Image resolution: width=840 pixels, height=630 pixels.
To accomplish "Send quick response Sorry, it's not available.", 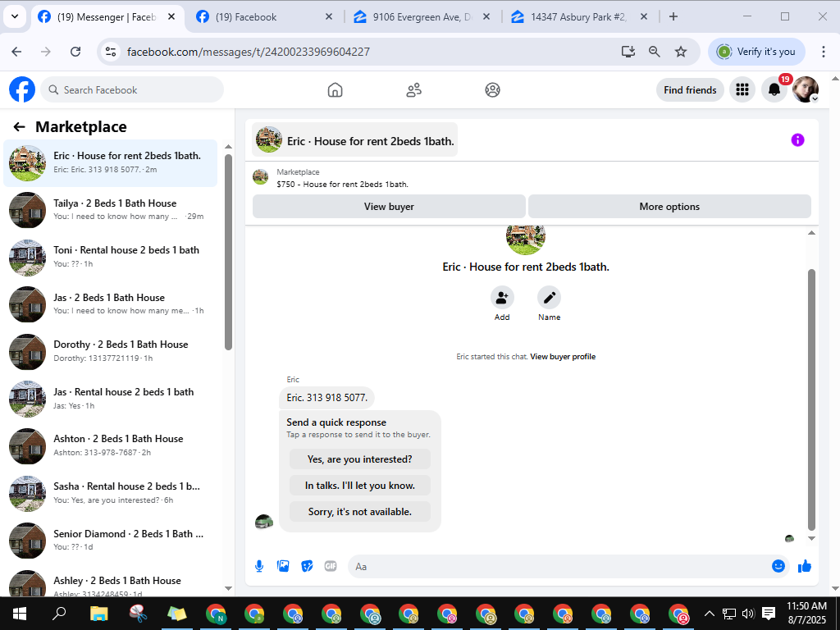I will [360, 512].
